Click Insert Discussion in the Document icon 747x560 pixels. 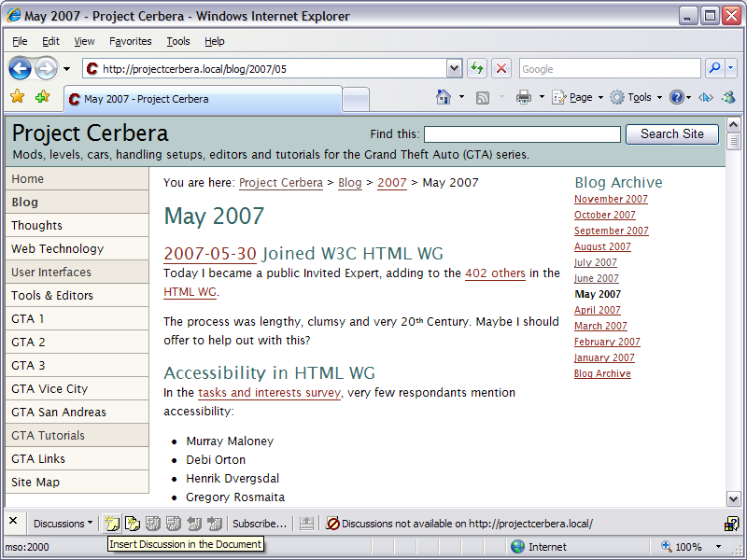coord(112,524)
